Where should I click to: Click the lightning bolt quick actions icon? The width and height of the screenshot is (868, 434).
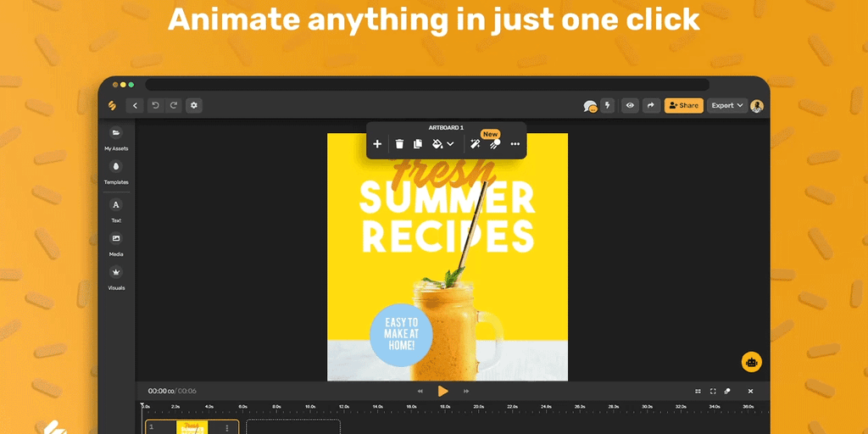[x=607, y=105]
